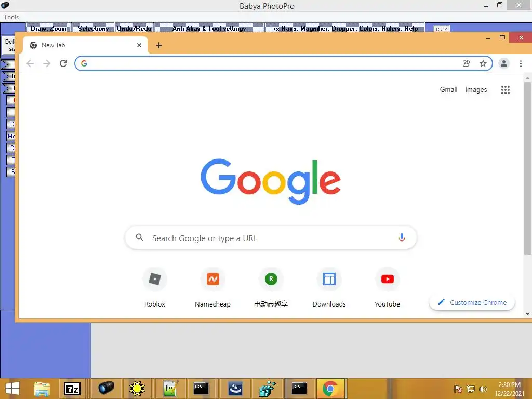
Task: Open the Draw, Zoom tab in PhotoPro
Action: point(48,28)
